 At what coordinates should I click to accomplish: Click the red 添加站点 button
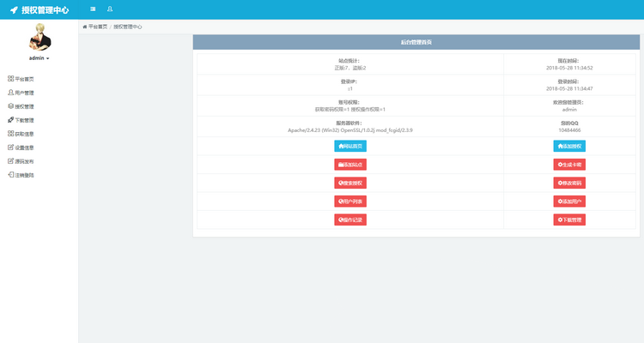pos(350,165)
